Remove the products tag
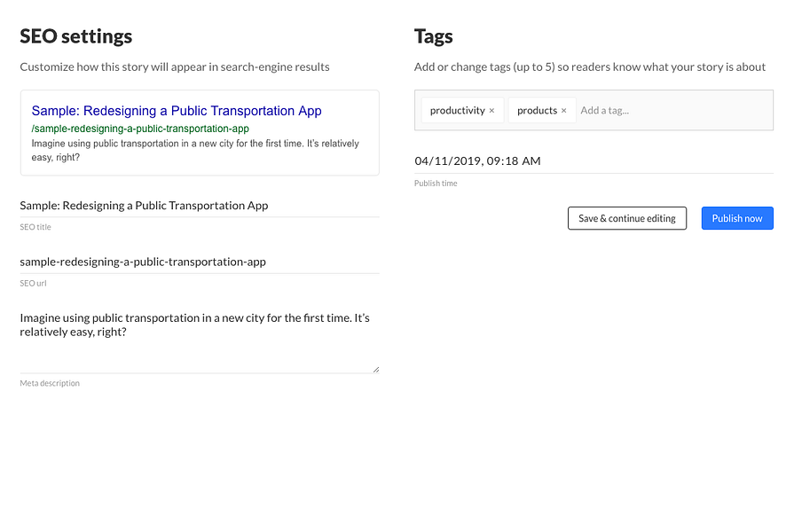 pyautogui.click(x=563, y=110)
